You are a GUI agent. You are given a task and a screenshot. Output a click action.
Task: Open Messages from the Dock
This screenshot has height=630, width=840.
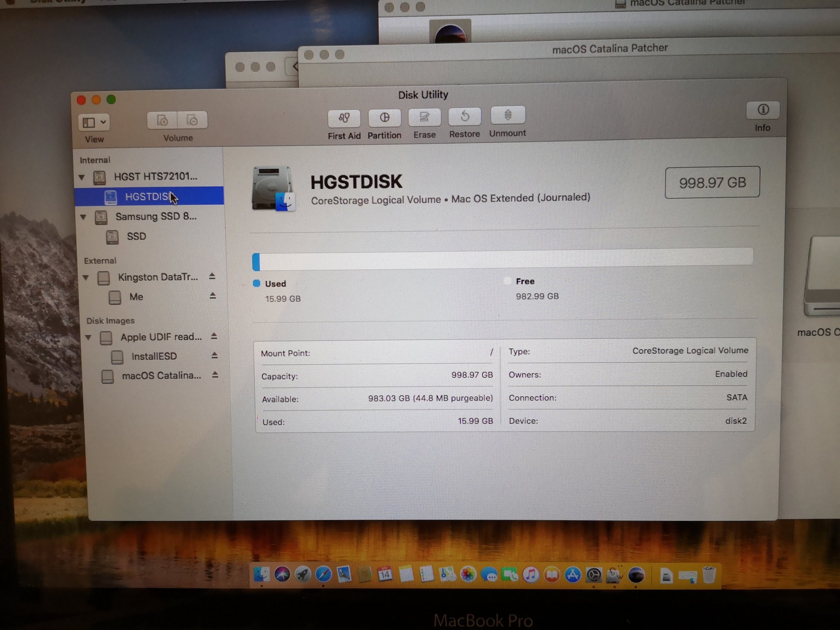click(489, 575)
